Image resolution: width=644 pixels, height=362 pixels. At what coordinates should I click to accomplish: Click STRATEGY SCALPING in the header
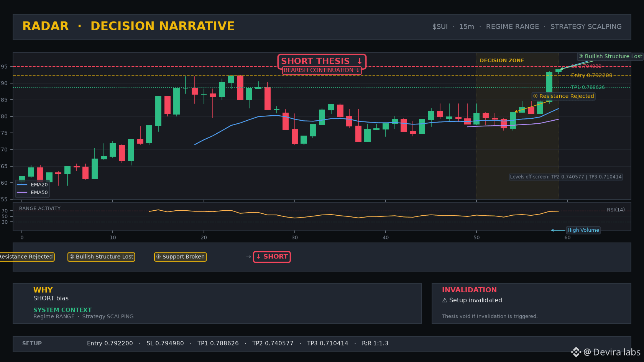(x=586, y=27)
